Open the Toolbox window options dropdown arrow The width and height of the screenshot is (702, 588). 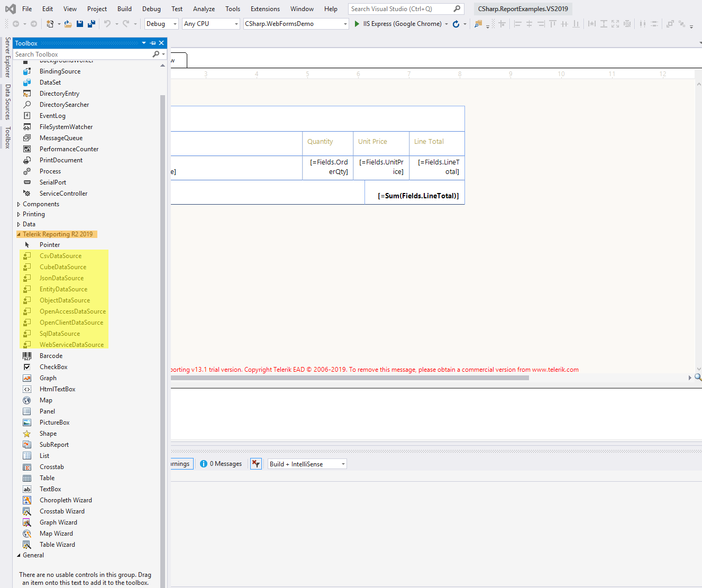point(143,43)
